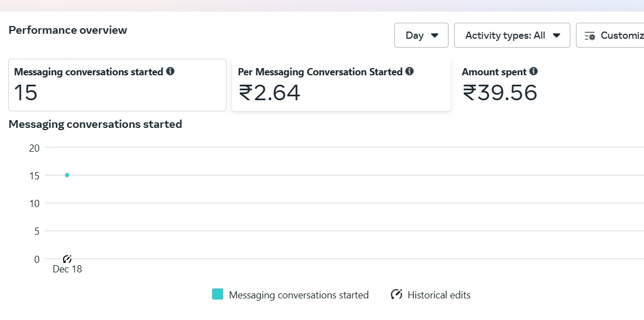This screenshot has height=320, width=644.
Task: Click the Customize button
Action: [x=610, y=35]
